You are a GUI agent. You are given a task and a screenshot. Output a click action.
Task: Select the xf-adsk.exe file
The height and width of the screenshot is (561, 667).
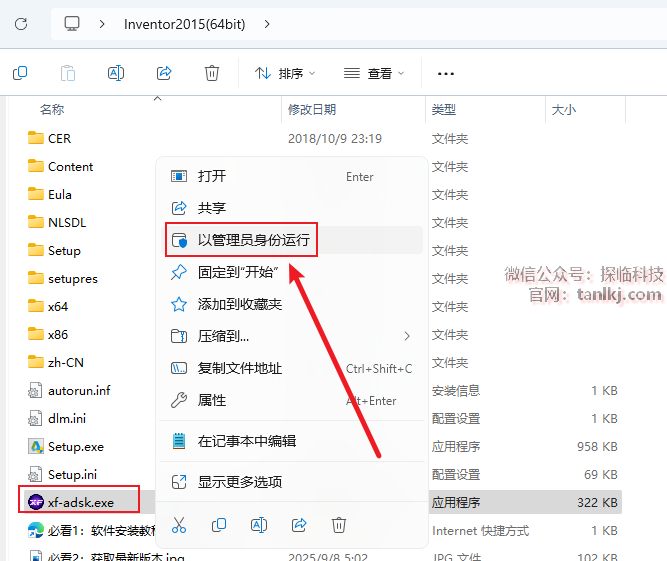pos(79,503)
